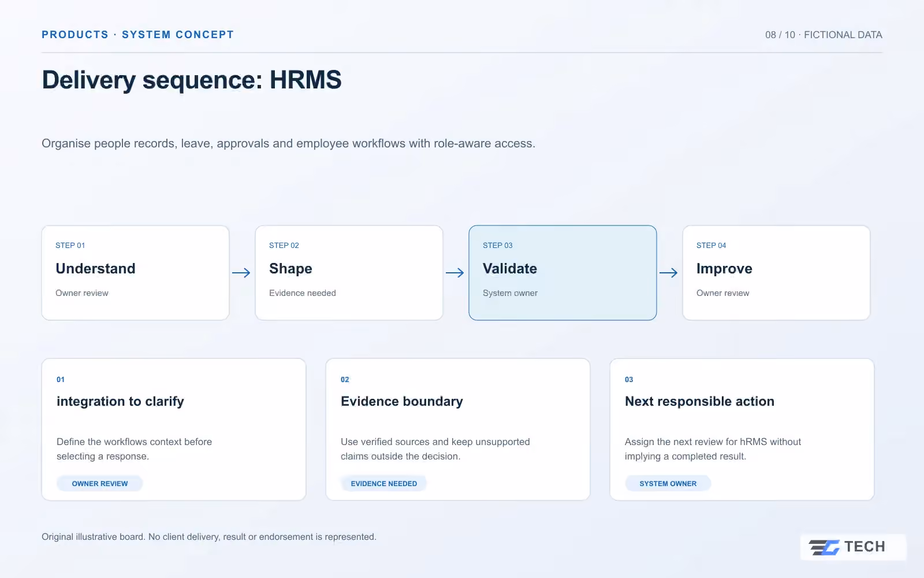Click "Owner review" text under Improve
The height and width of the screenshot is (578, 924).
click(x=723, y=293)
